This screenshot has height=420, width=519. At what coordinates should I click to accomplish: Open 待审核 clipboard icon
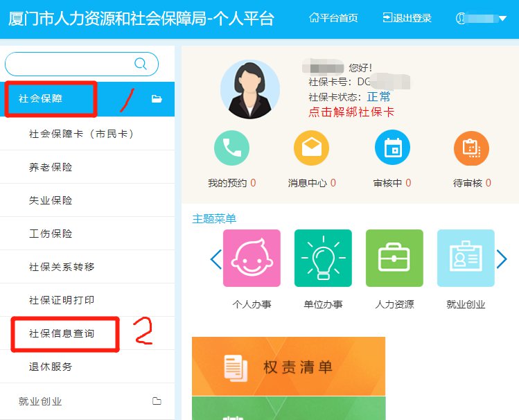[471, 148]
